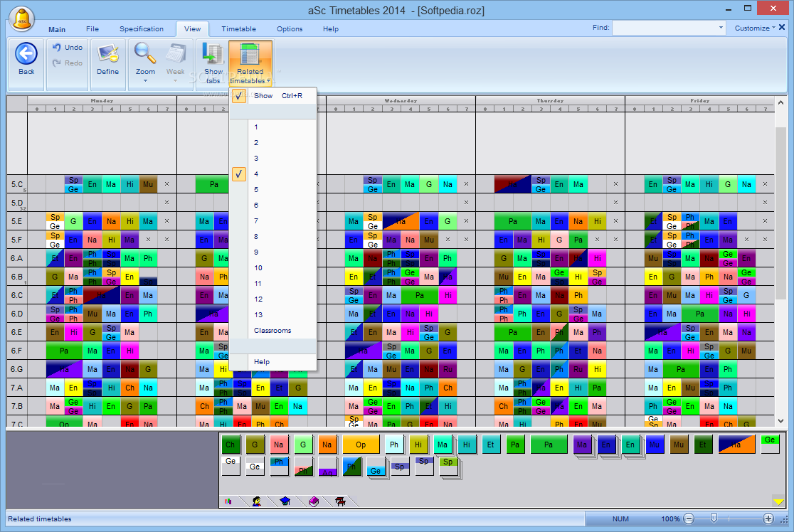Click the yellow triangle in cards panel
This screenshot has height=532, width=794.
click(x=778, y=501)
